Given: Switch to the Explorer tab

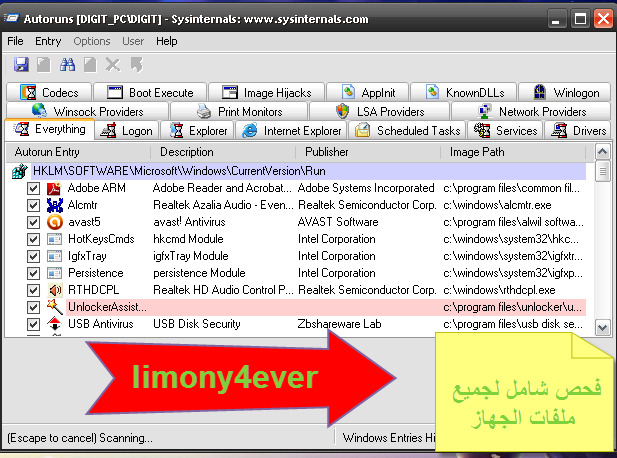Looking at the screenshot, I should [x=199, y=131].
